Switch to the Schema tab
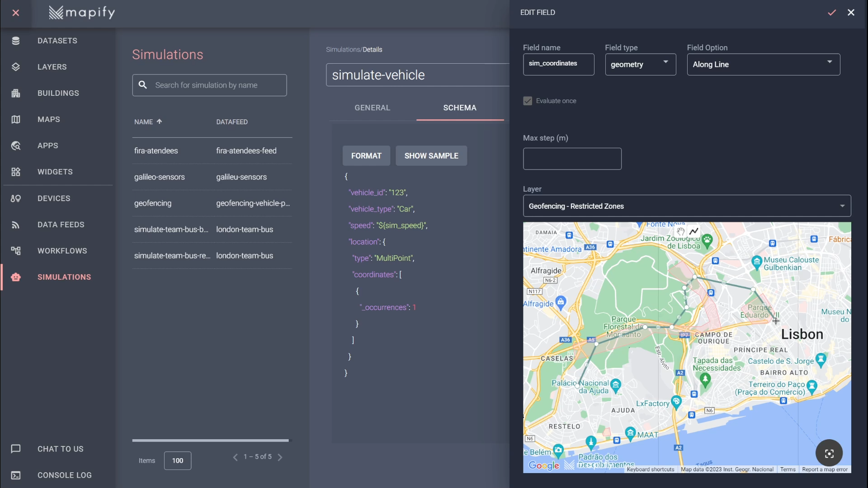The width and height of the screenshot is (868, 488). click(459, 108)
